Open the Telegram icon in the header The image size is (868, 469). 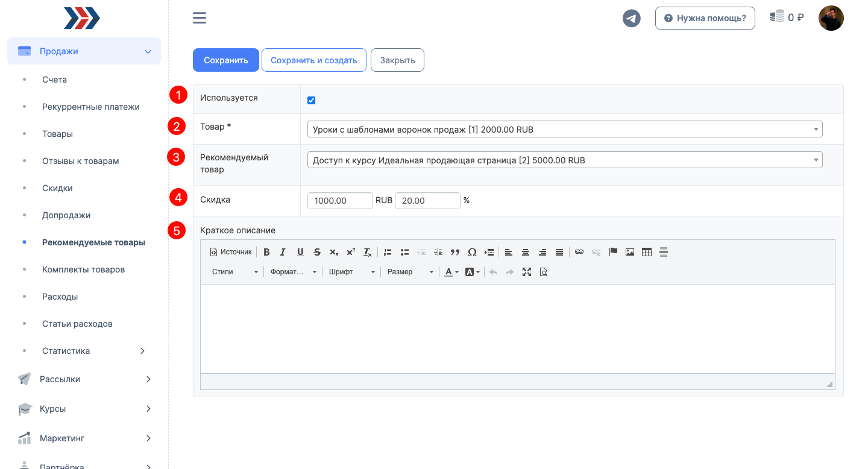coord(632,19)
